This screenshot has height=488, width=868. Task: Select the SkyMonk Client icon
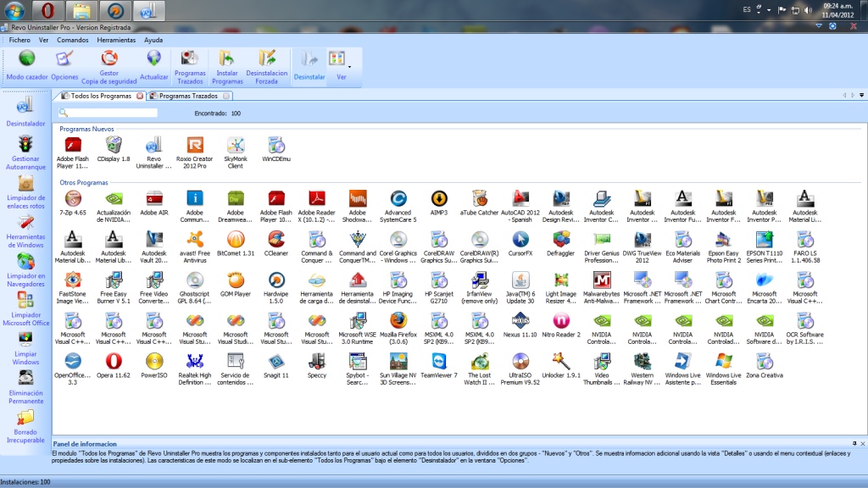point(236,152)
